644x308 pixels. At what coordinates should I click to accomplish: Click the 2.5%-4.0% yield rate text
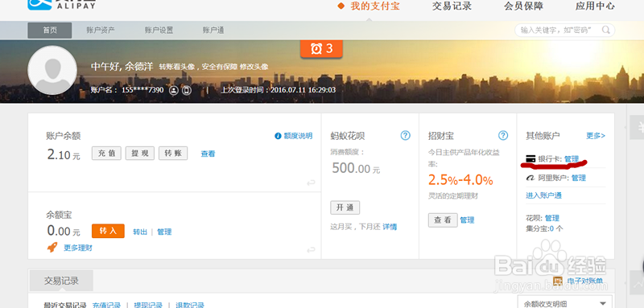[x=460, y=180]
